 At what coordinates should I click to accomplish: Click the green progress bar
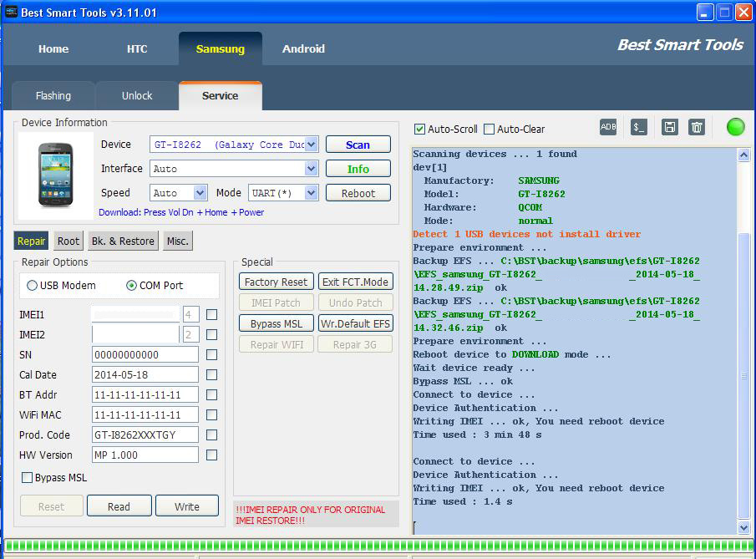pos(378,546)
